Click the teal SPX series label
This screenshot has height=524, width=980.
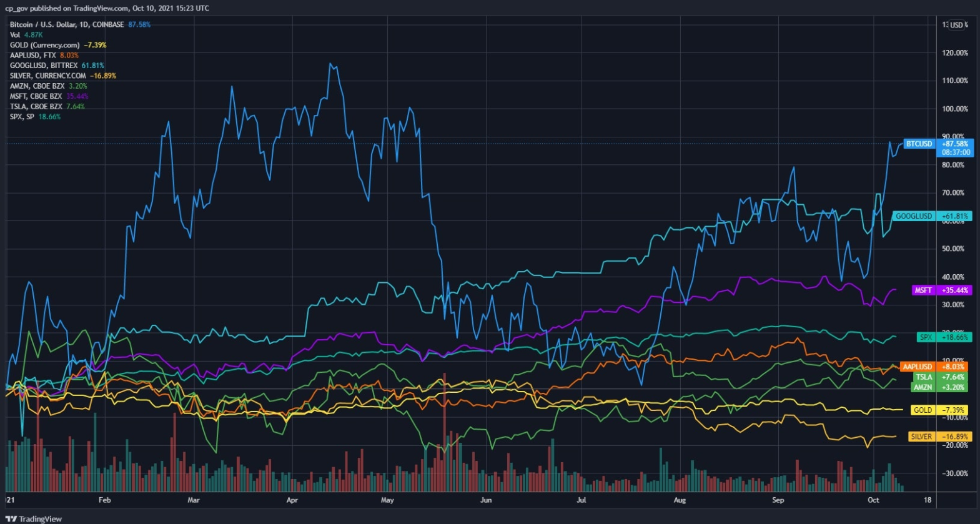[x=926, y=337]
